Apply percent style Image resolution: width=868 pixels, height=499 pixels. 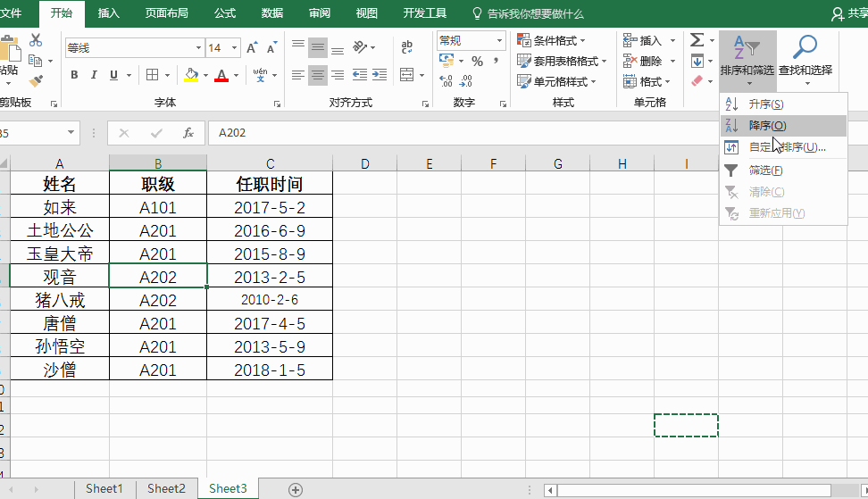pos(477,61)
